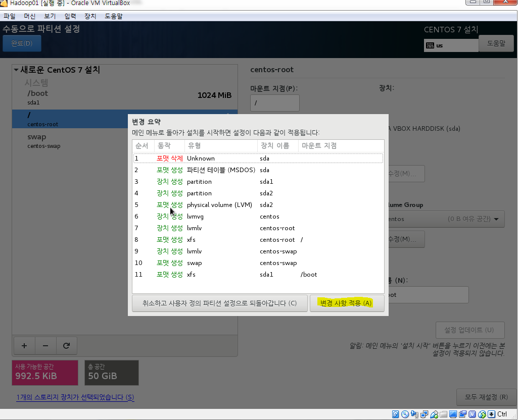Select row 10 swap centos-swap

click(x=258, y=263)
